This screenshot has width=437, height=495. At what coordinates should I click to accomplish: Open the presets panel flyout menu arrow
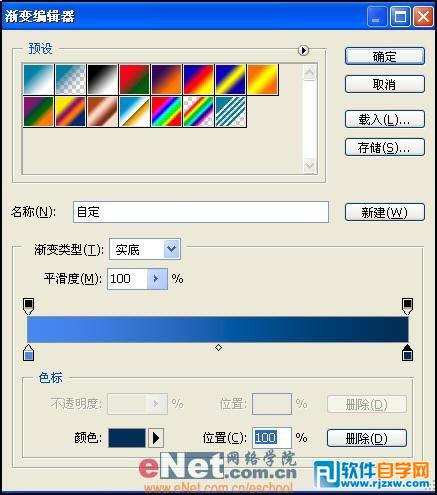(x=303, y=50)
